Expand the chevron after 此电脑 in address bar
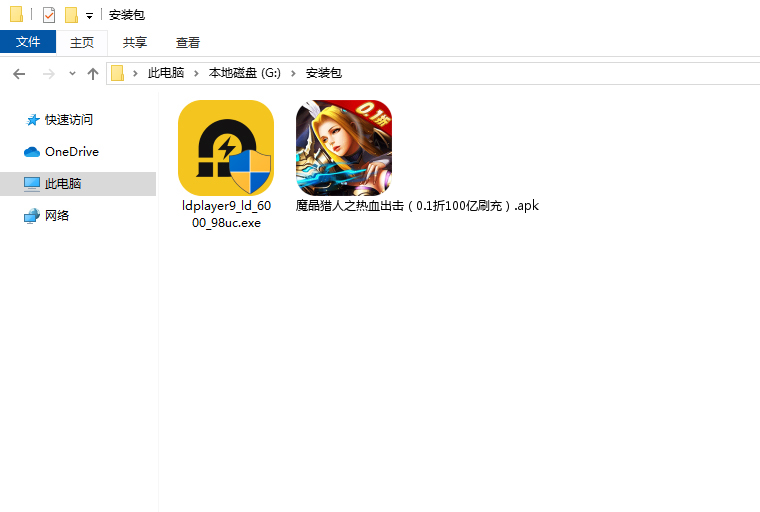The height and width of the screenshot is (512, 760). pos(197,74)
